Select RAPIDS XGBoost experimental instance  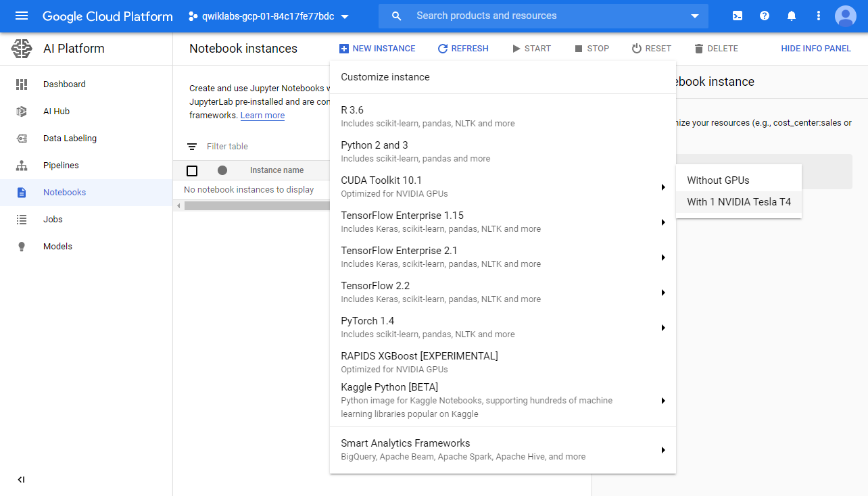(x=502, y=362)
